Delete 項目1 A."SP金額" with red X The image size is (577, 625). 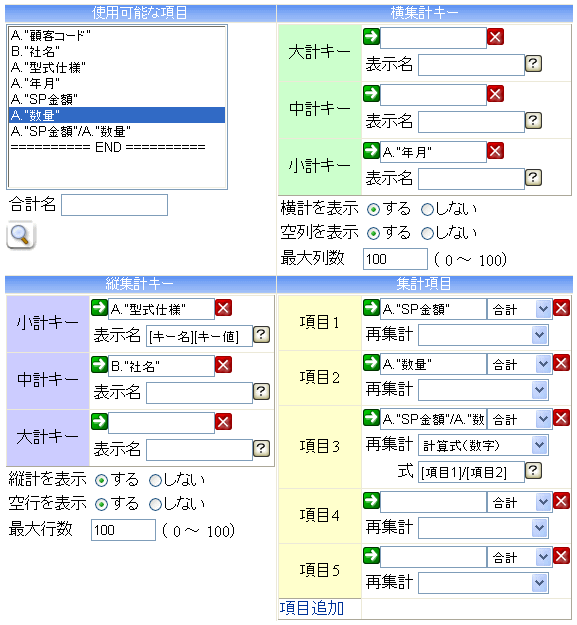point(561,309)
